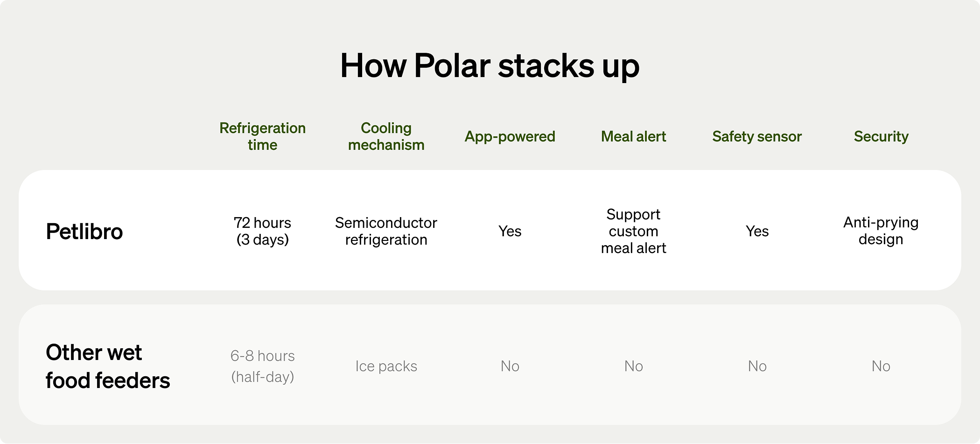
Task: Click the "72 hours (3 days)" cell
Action: coord(262,231)
